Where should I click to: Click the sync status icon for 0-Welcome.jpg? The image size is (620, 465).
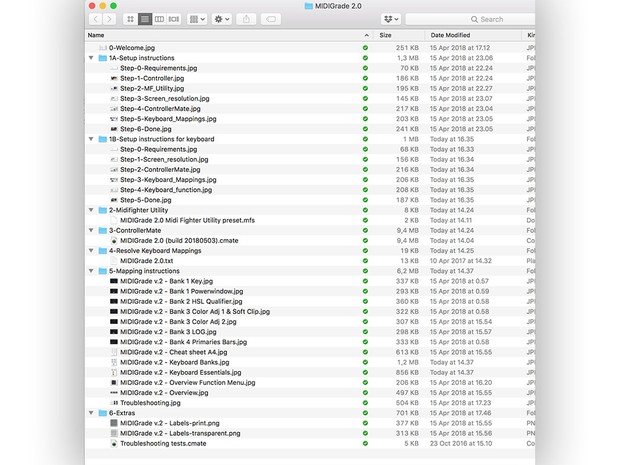click(x=365, y=48)
